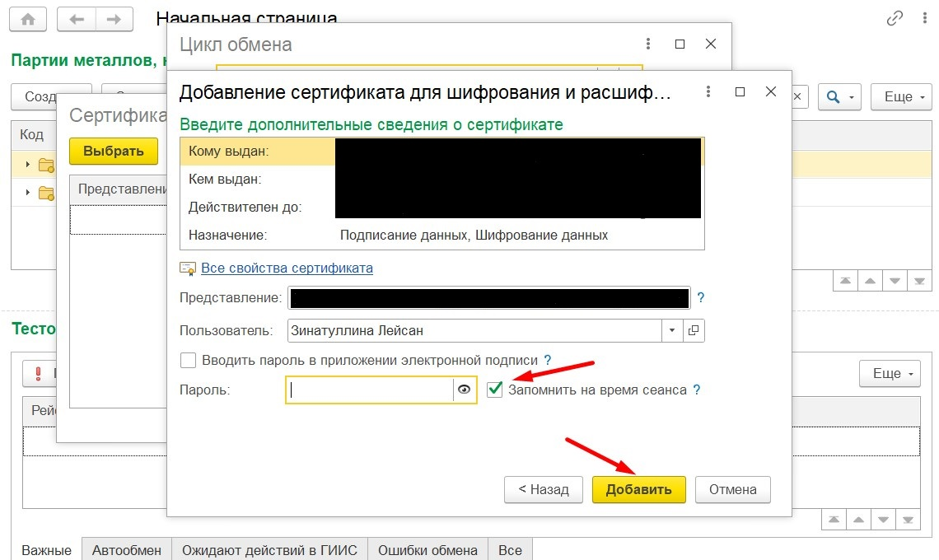Select the Кому выдан row
Viewport: 939px width, 560px height.
point(442,152)
